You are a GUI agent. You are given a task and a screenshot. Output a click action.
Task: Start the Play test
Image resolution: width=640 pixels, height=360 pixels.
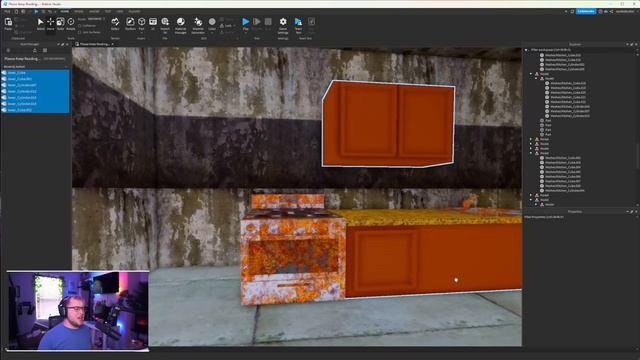[245, 22]
